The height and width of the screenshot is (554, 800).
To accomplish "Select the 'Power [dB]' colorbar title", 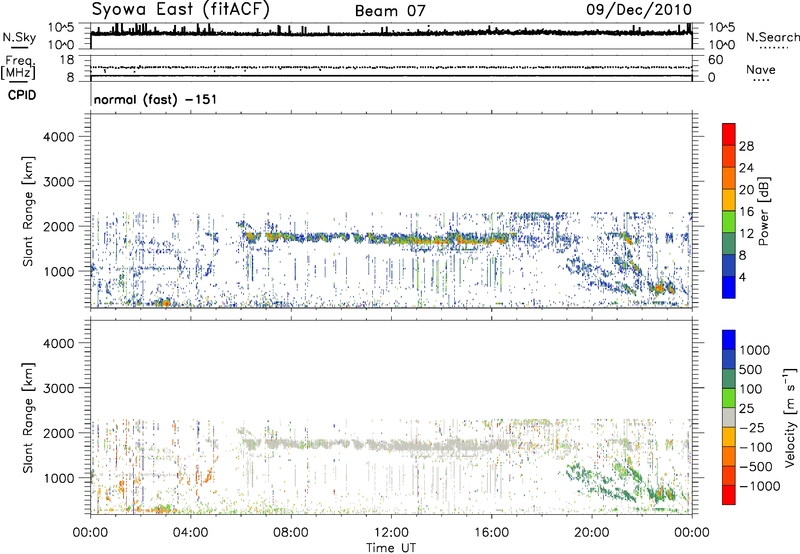I will coord(764,211).
